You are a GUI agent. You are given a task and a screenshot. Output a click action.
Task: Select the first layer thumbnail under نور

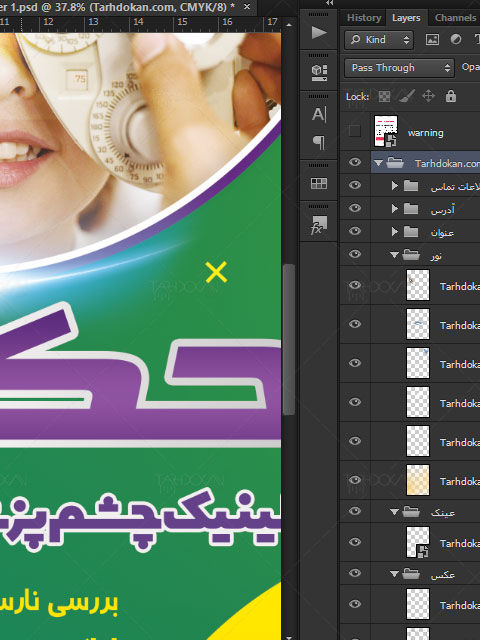point(418,285)
